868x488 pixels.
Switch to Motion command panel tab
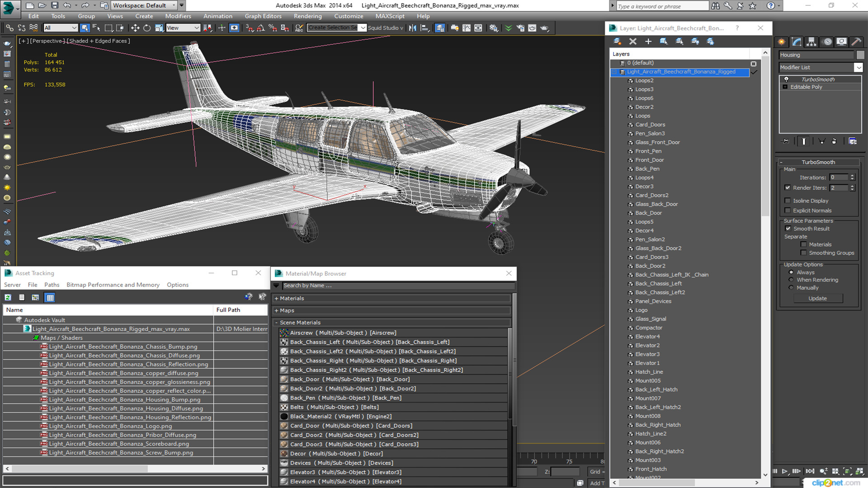click(x=827, y=42)
